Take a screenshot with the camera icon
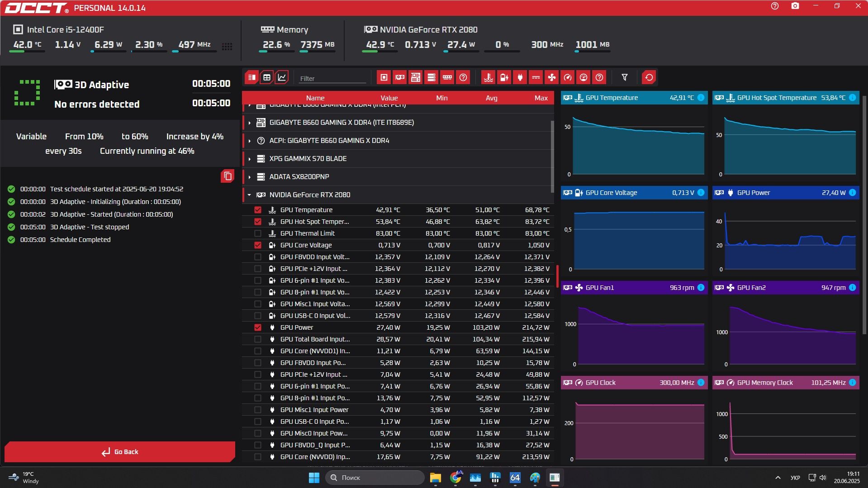The height and width of the screenshot is (488, 868). click(795, 6)
